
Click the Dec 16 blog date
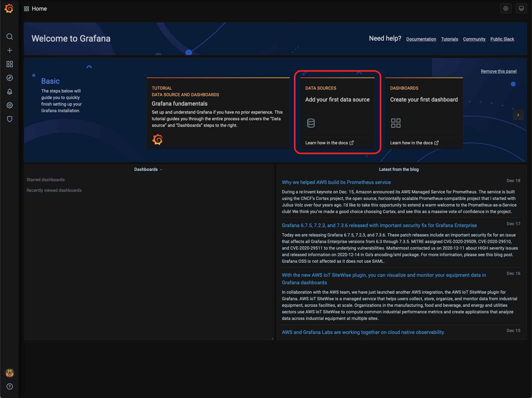point(513,273)
